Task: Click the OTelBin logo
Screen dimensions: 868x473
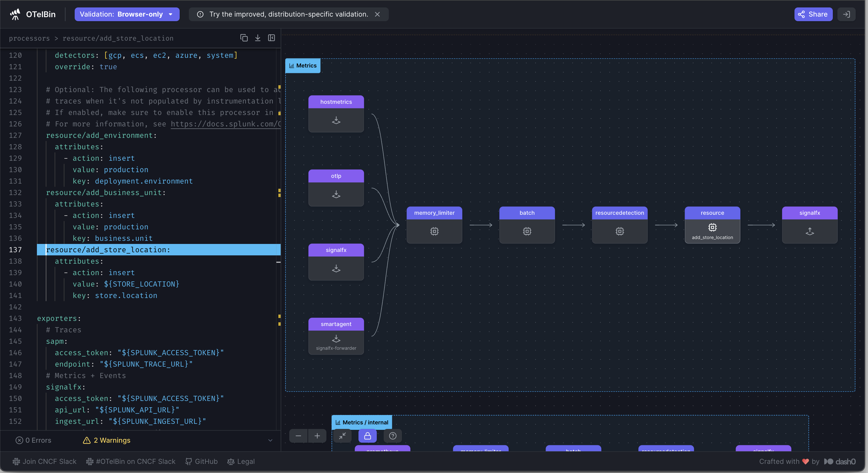Action: [15, 14]
